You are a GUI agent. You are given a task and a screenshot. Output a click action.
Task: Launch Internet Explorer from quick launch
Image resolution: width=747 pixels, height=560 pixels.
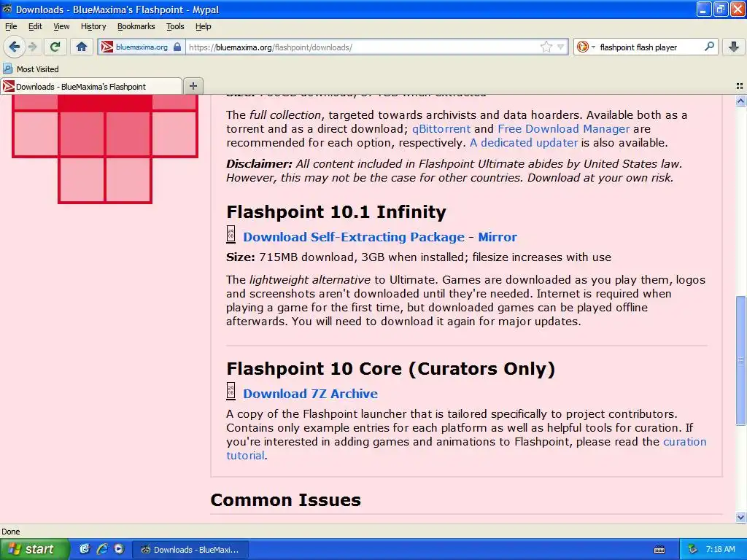102,549
